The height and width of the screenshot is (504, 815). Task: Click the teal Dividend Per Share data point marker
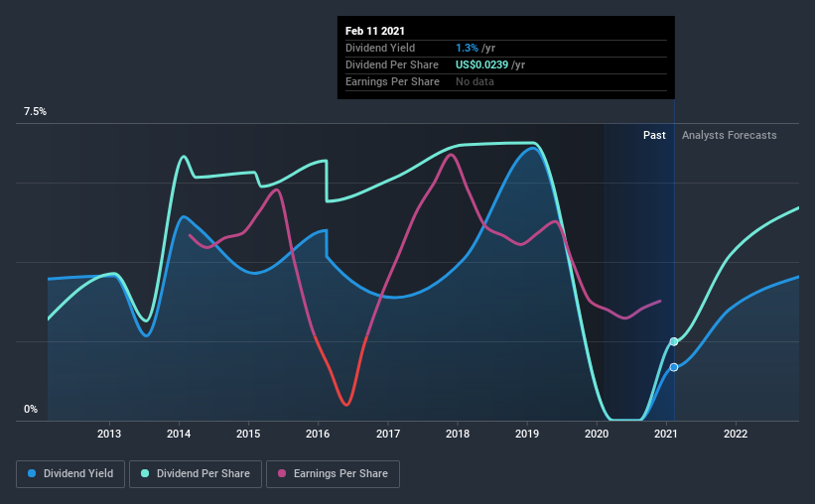674,341
